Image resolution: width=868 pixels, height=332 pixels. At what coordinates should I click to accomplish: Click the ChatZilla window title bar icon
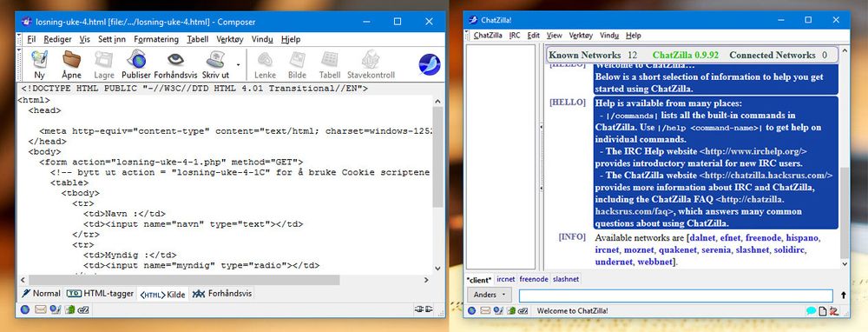pos(473,20)
